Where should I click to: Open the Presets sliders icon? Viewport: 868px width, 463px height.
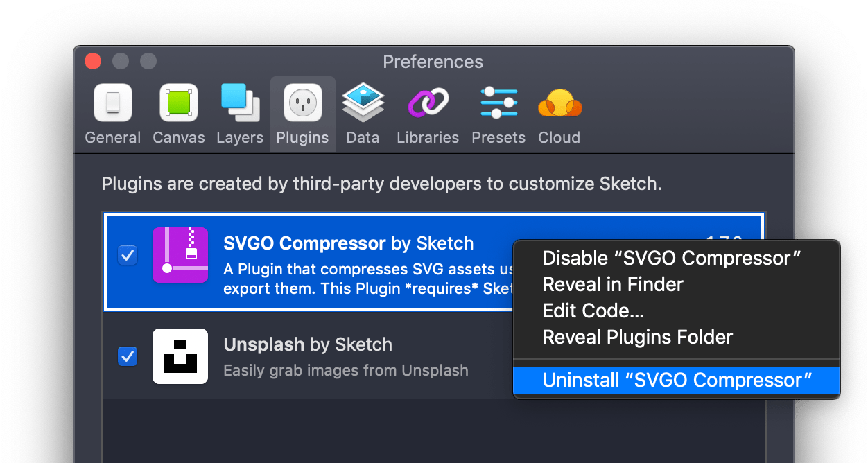point(498,103)
